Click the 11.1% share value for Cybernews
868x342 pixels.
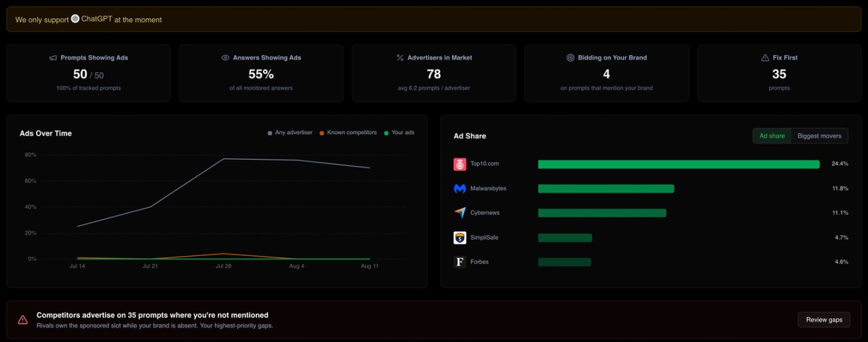click(x=840, y=213)
